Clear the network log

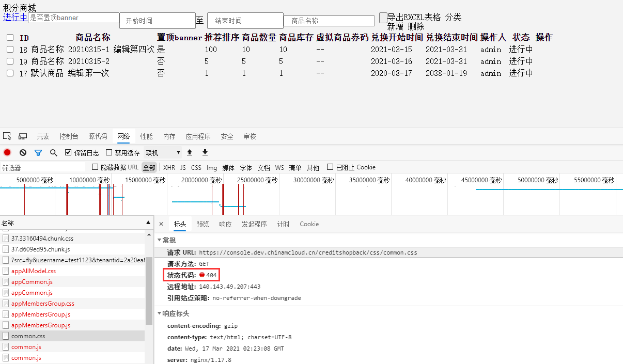coord(23,153)
